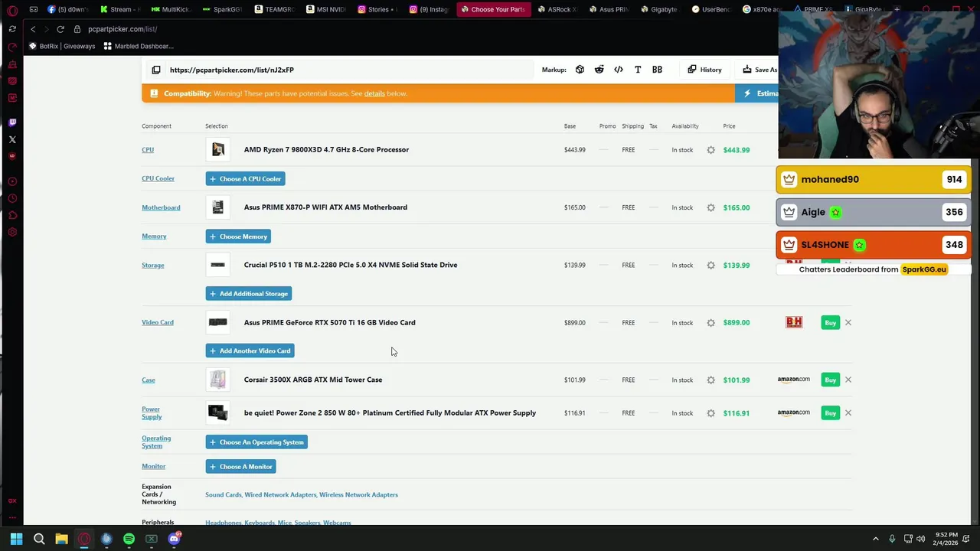
Task: Click the Amazon logo in the case row
Action: [x=794, y=380]
